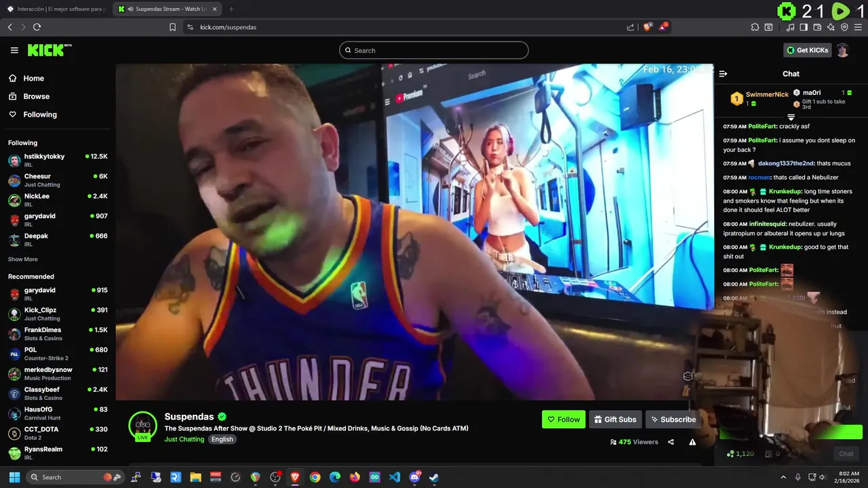Go to Home in the sidebar
The width and height of the screenshot is (868, 488).
33,78
